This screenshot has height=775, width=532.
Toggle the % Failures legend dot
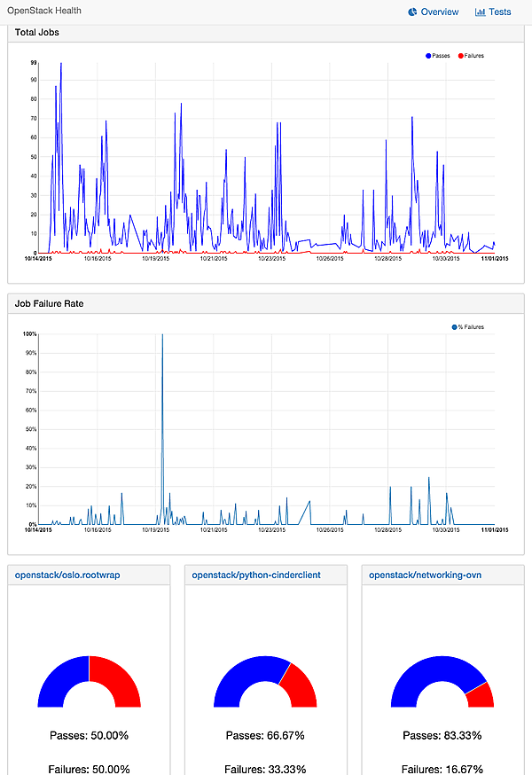tap(454, 327)
